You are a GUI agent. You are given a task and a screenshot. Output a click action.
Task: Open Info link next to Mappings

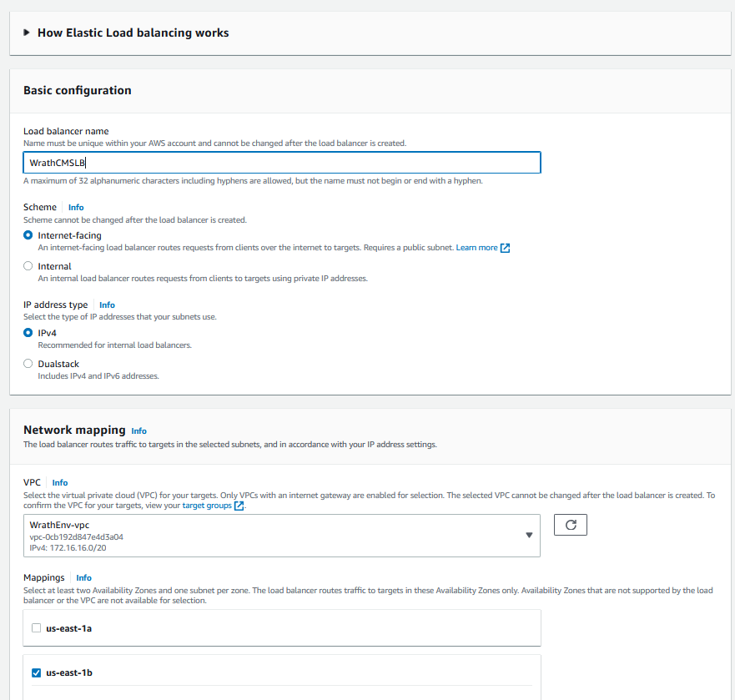pos(83,577)
